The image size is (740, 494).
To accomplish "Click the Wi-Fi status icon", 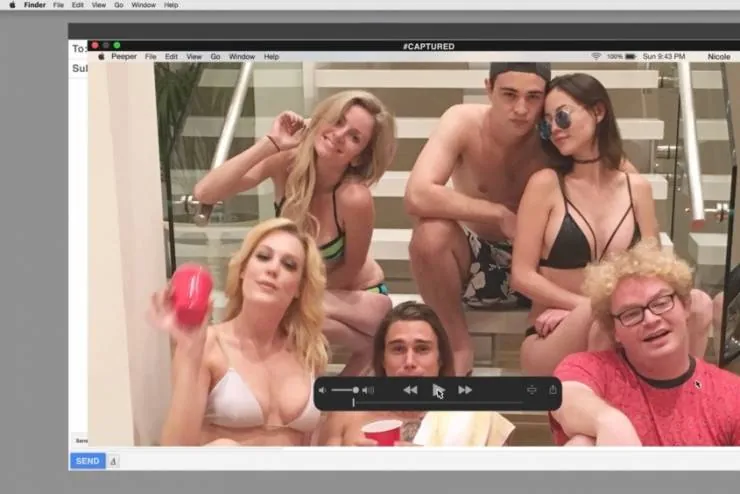I will click(596, 57).
